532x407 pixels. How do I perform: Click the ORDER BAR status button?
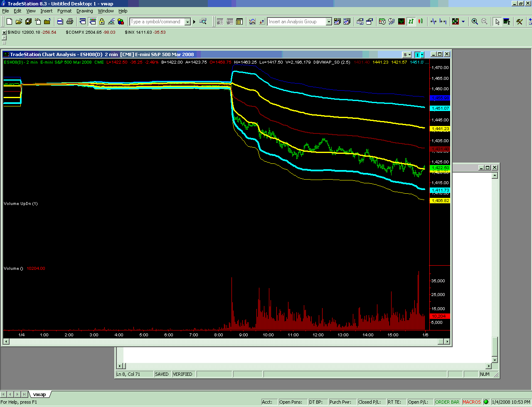(447, 402)
